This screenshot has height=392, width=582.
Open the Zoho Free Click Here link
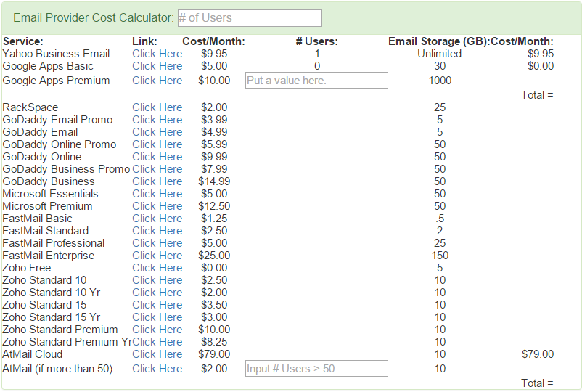tap(157, 268)
